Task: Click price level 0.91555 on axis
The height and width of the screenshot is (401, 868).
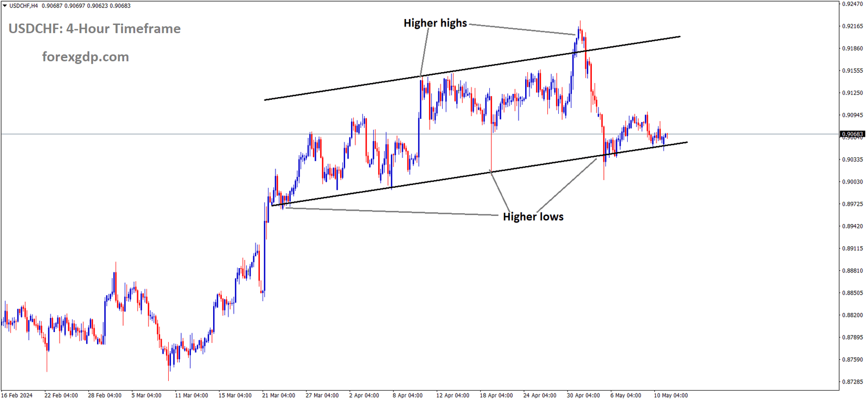Action: [x=852, y=71]
